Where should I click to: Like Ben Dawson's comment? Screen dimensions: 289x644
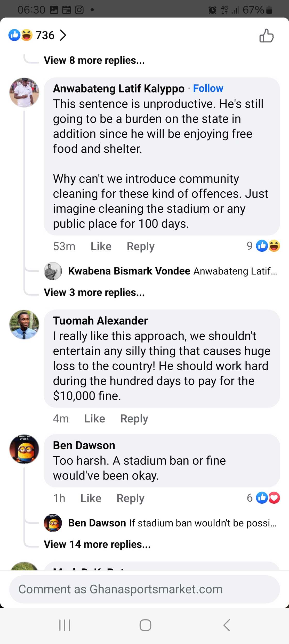(x=91, y=498)
